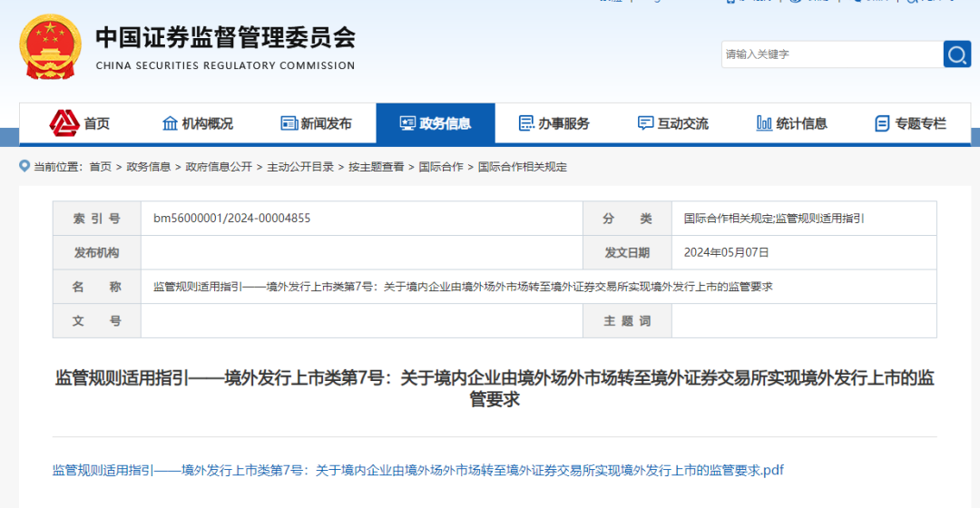This screenshot has width=980, height=508.
Task: Click the building icon beside 机构概况
Action: pos(170,123)
